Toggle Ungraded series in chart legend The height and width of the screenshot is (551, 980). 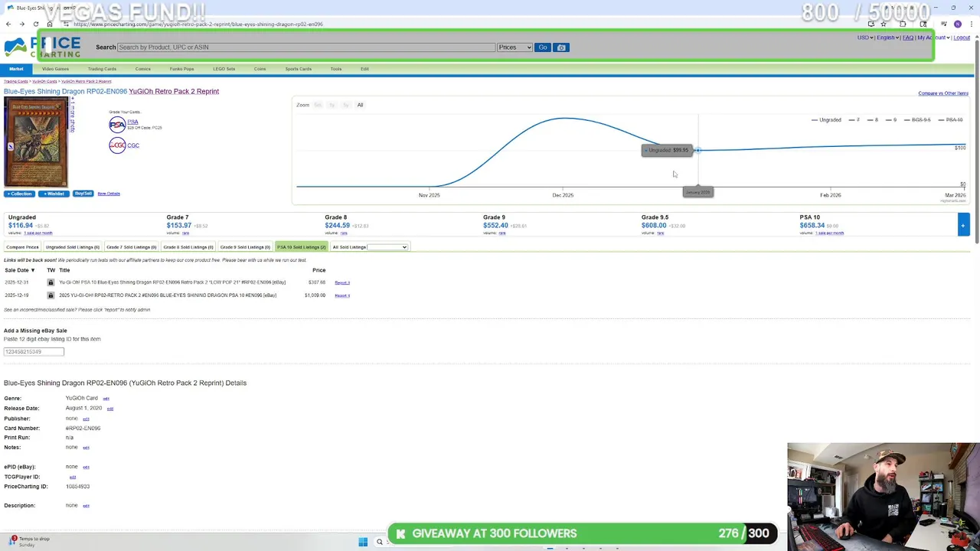point(826,120)
